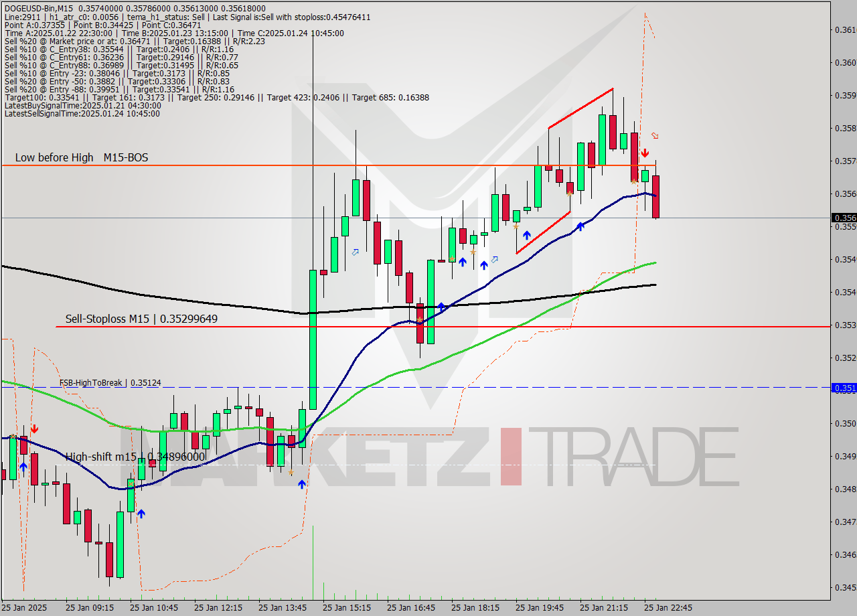
Task: Click the '25 Jan 10:45' time label
Action: click(154, 608)
